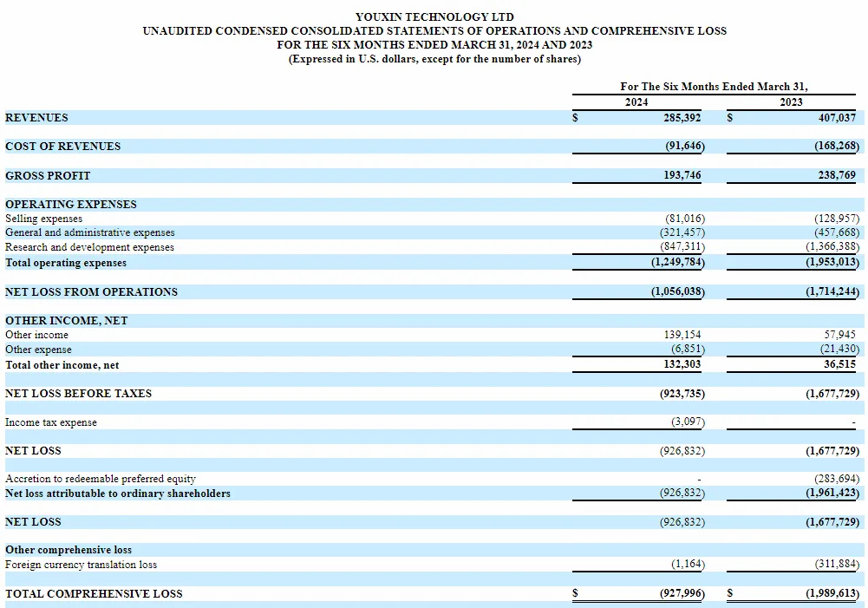The height and width of the screenshot is (608, 868).
Task: Select the 2023 gross profit figure 238,769
Action: [x=837, y=175]
